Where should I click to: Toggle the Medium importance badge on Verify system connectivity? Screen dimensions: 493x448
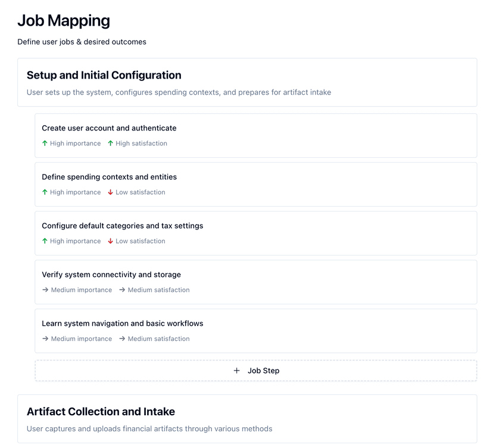click(x=77, y=290)
